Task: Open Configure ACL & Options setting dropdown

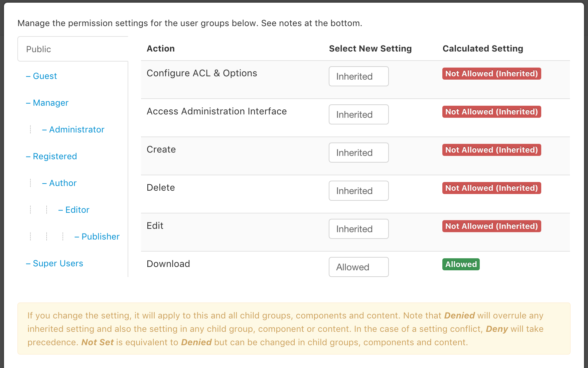Action: pos(358,76)
